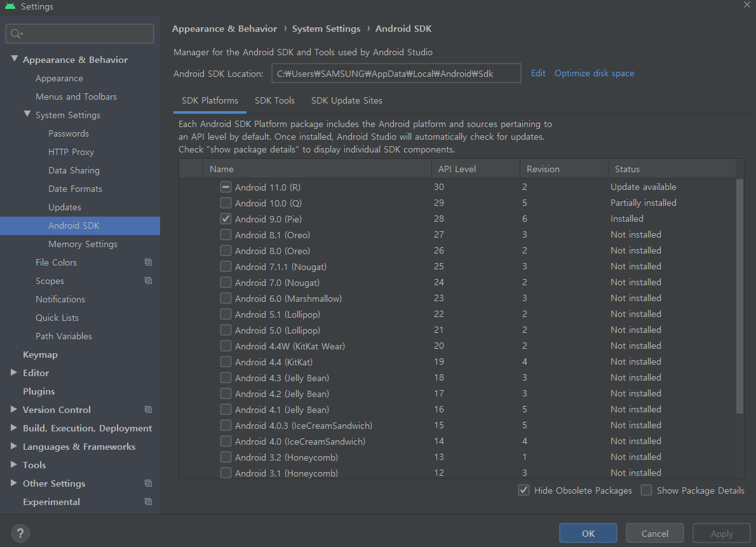The height and width of the screenshot is (547, 756).
Task: Open Notifications settings
Action: tap(60, 299)
